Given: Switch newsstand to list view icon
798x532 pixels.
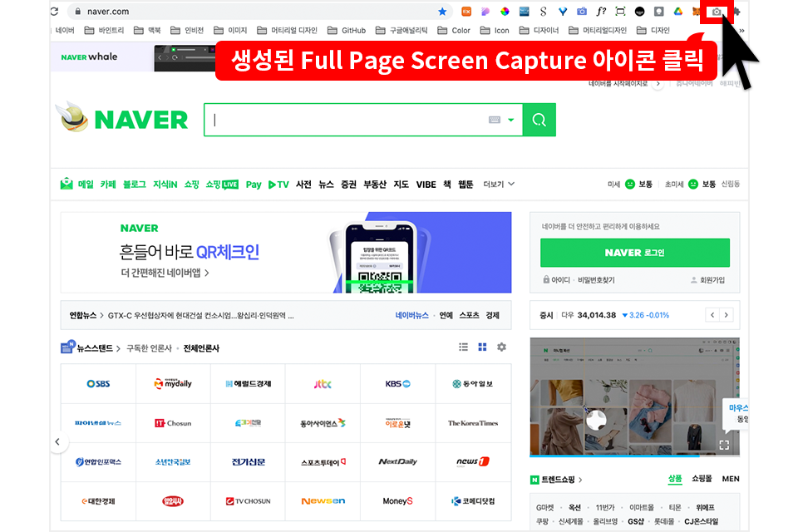Looking at the screenshot, I should coord(463,347).
